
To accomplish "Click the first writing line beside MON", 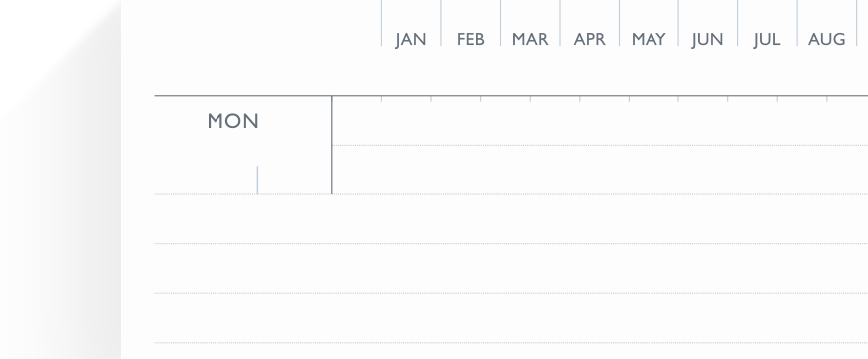I will point(600,121).
